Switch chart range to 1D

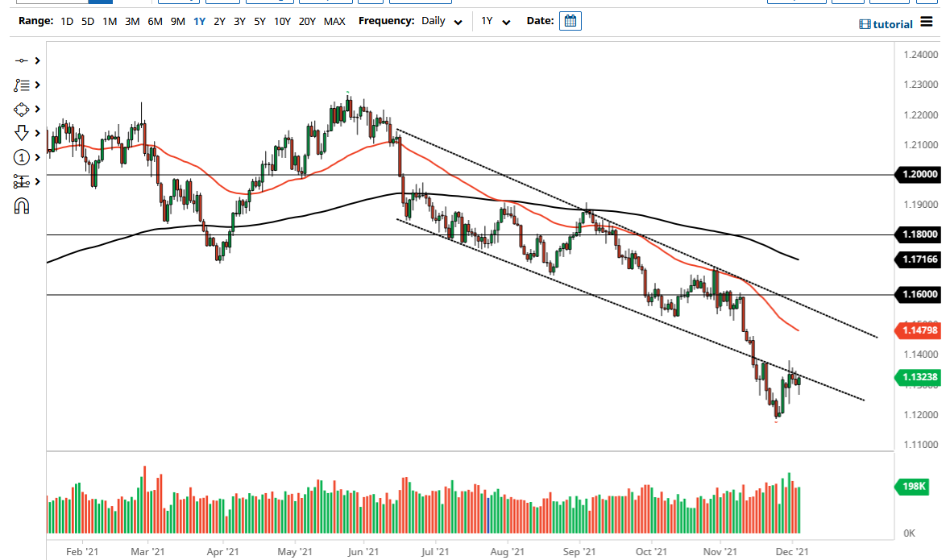point(66,21)
